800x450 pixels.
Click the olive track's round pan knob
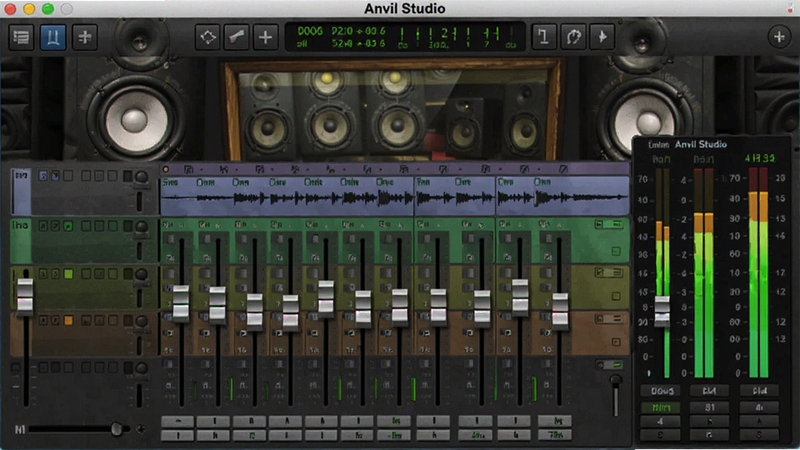(141, 274)
